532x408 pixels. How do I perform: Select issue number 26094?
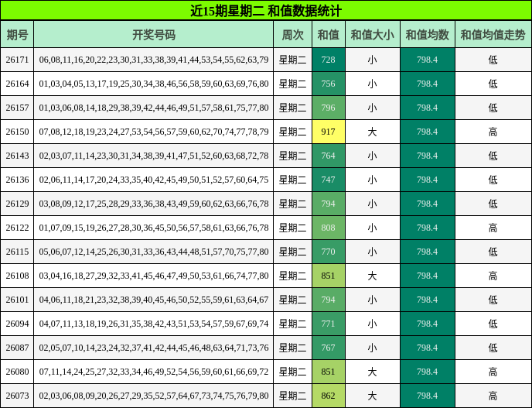tap(17, 324)
